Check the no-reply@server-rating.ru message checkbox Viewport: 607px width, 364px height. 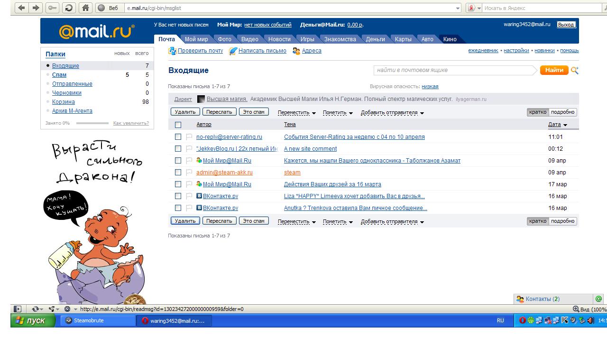[178, 137]
